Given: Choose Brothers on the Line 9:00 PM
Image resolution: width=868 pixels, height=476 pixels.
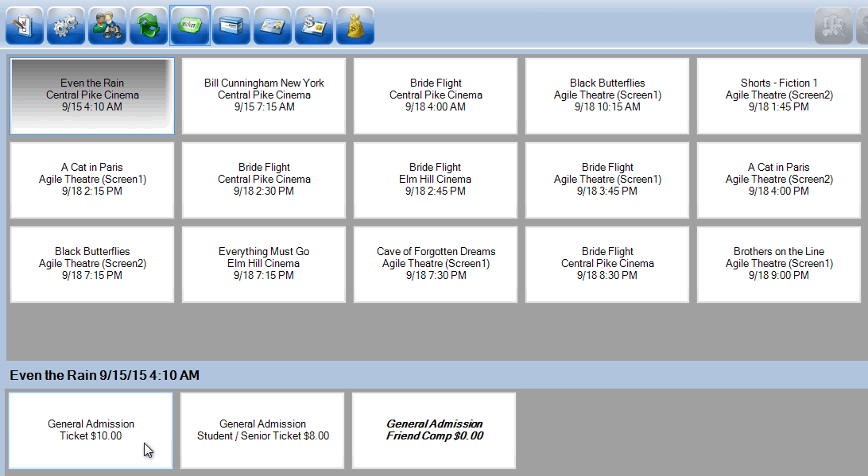Looking at the screenshot, I should (779, 264).
